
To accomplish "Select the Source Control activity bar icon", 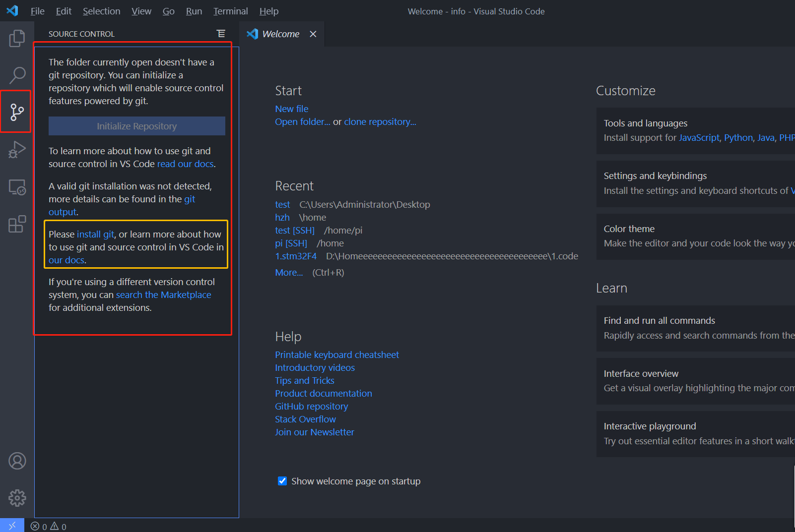I will tap(17, 112).
